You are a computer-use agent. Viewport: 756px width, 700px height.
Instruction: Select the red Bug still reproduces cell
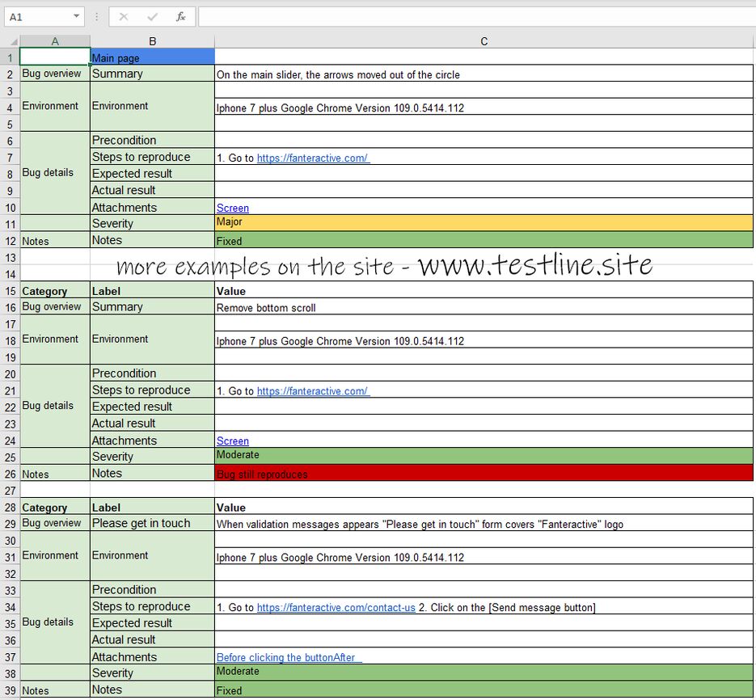click(x=485, y=474)
